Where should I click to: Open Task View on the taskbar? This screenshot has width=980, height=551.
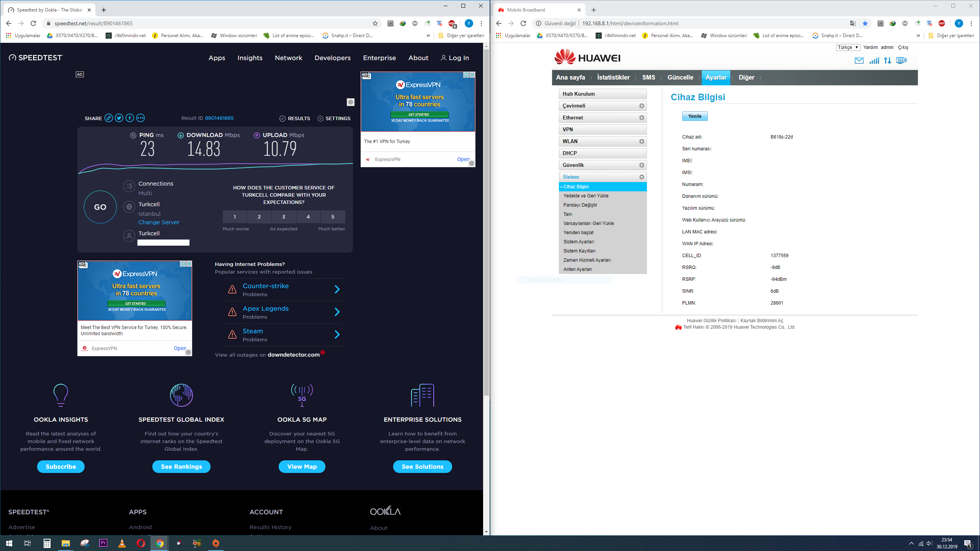[x=28, y=543]
